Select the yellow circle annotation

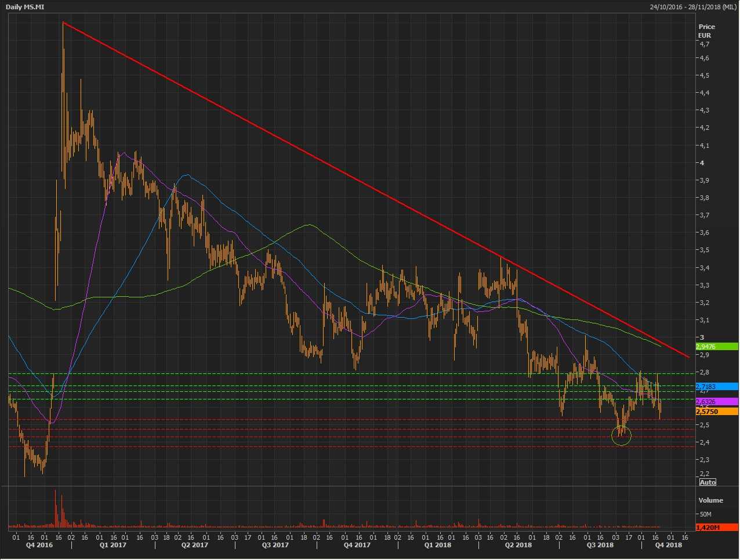coord(621,435)
